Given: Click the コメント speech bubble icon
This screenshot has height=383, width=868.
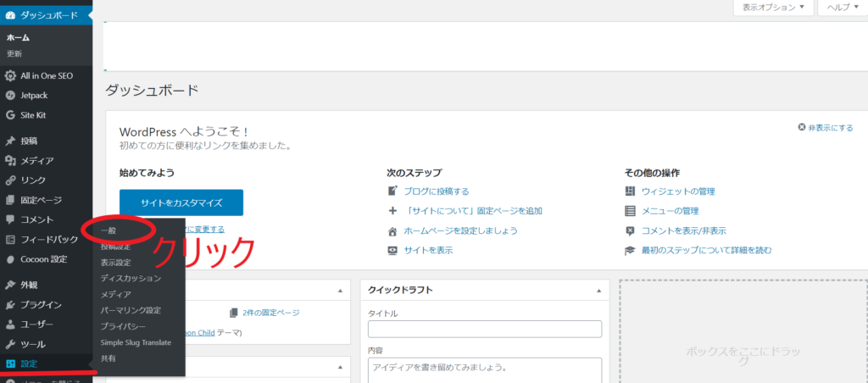Looking at the screenshot, I should pos(10,219).
